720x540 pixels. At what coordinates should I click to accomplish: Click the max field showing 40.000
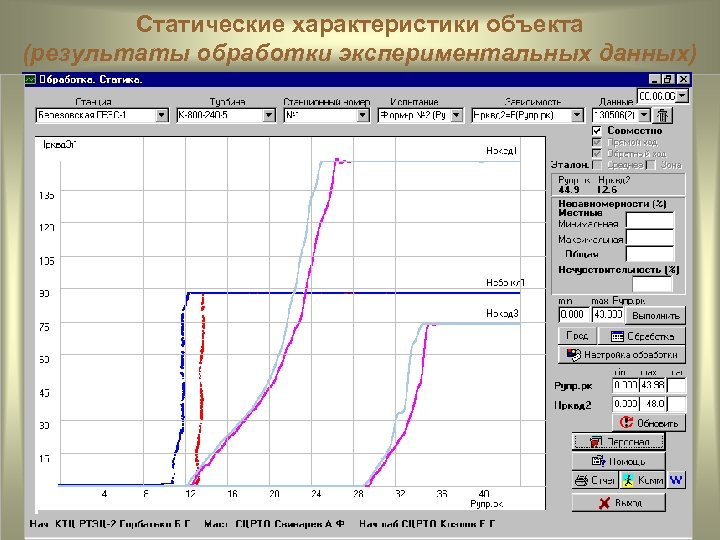607,315
